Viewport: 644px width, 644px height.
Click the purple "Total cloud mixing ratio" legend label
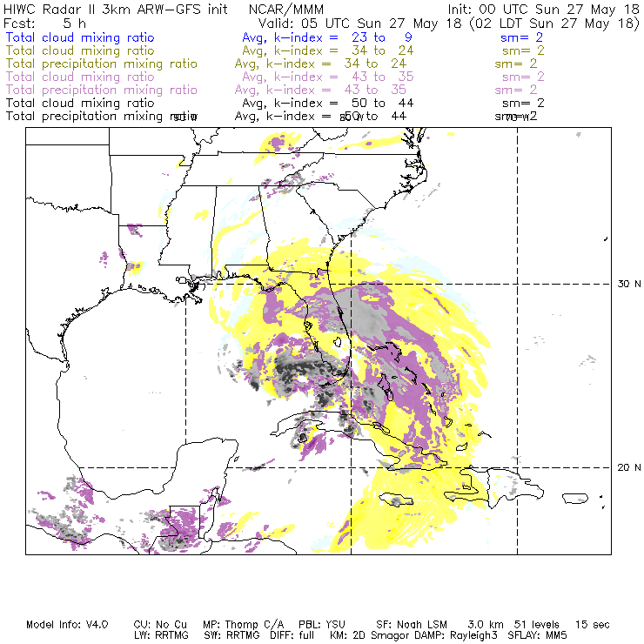[80, 77]
